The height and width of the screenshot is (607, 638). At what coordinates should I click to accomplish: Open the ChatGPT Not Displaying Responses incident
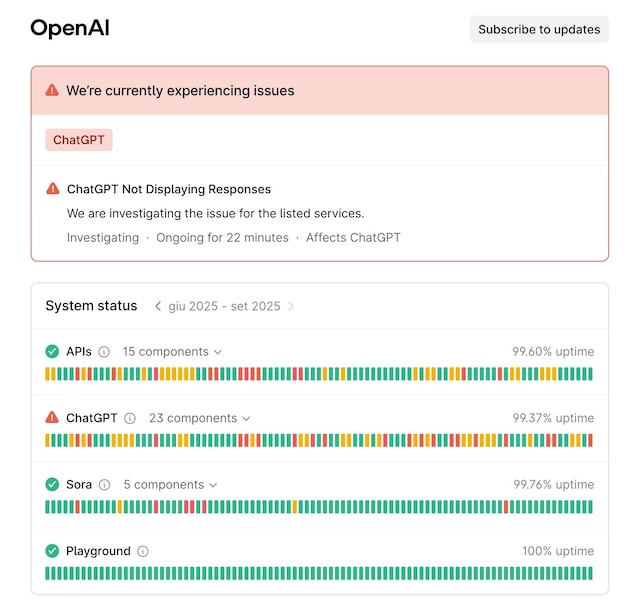point(169,189)
